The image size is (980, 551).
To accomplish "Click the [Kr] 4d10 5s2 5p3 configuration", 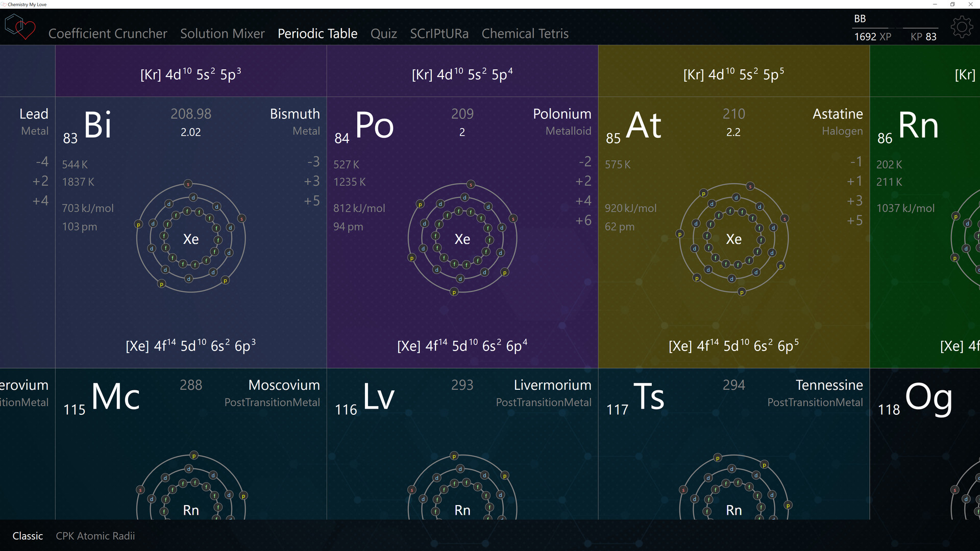I will point(191,74).
